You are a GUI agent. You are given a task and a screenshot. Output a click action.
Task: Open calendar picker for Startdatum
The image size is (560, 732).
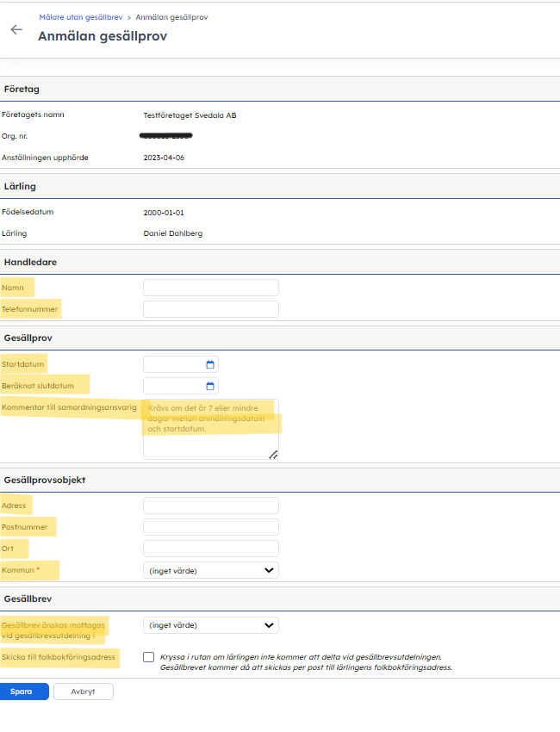209,364
